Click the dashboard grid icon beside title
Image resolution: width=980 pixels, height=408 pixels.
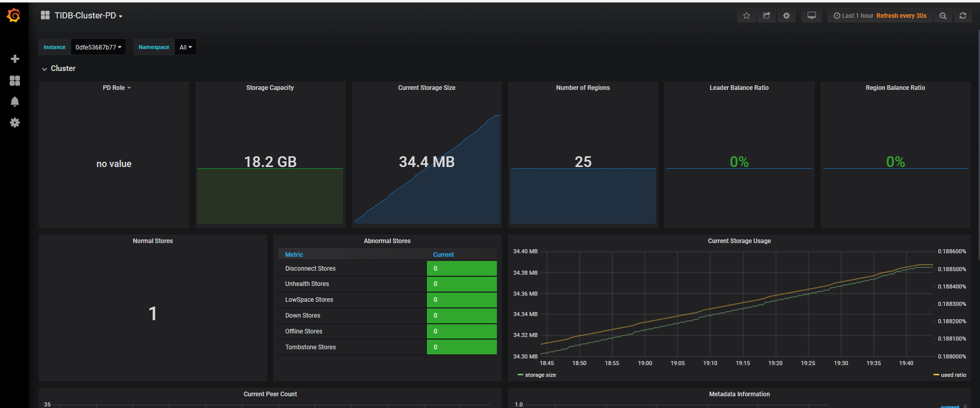coord(45,15)
